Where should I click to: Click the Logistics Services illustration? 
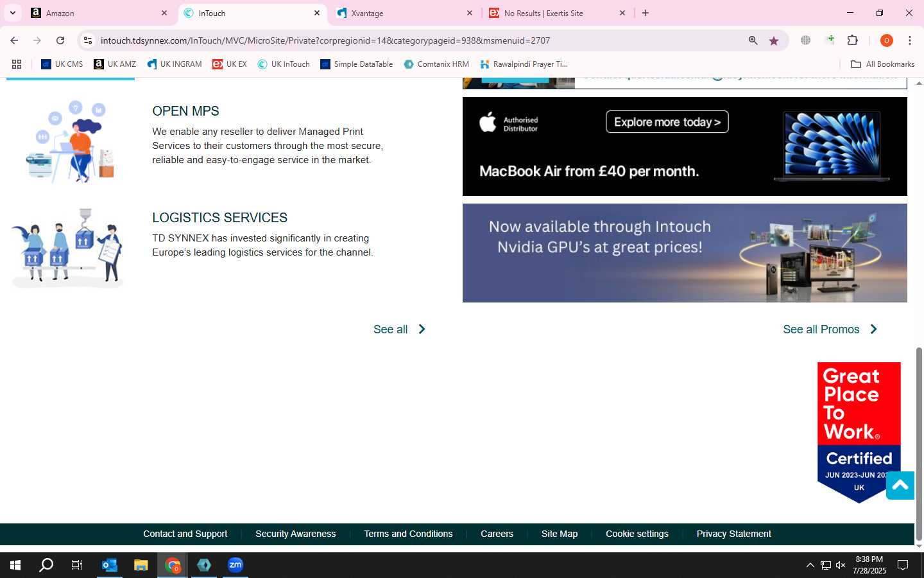tap(67, 247)
